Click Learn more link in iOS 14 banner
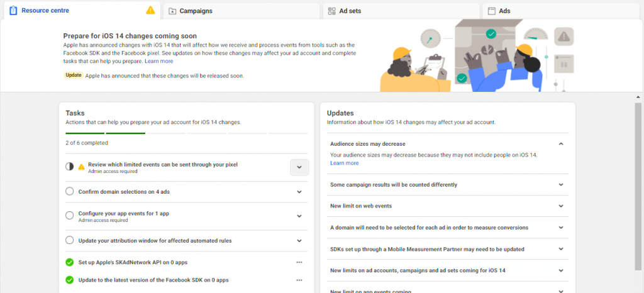644x293 pixels. point(159,61)
